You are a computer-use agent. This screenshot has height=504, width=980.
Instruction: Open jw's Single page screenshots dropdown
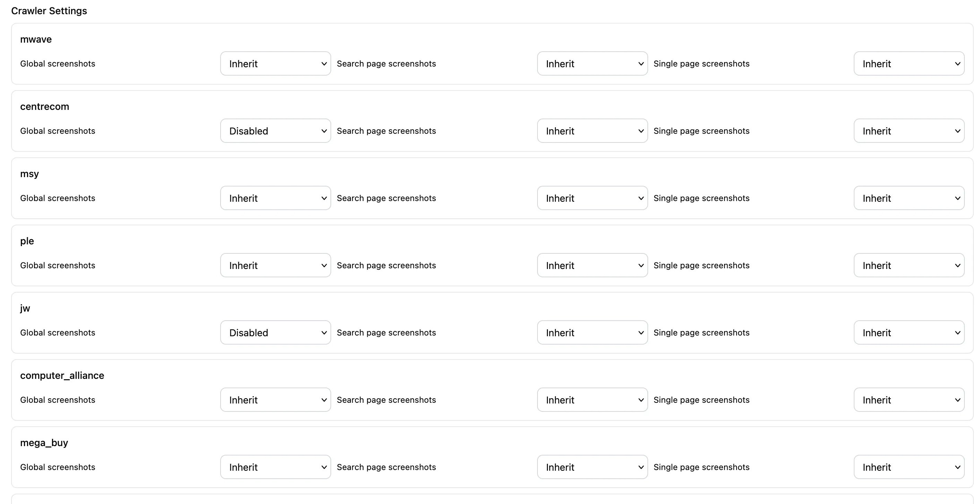tap(909, 332)
